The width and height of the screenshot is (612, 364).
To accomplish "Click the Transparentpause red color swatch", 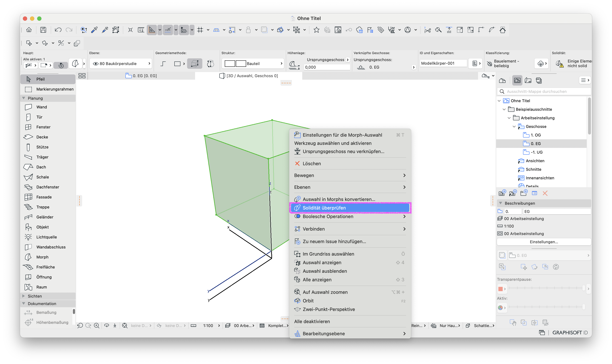I will (502, 289).
